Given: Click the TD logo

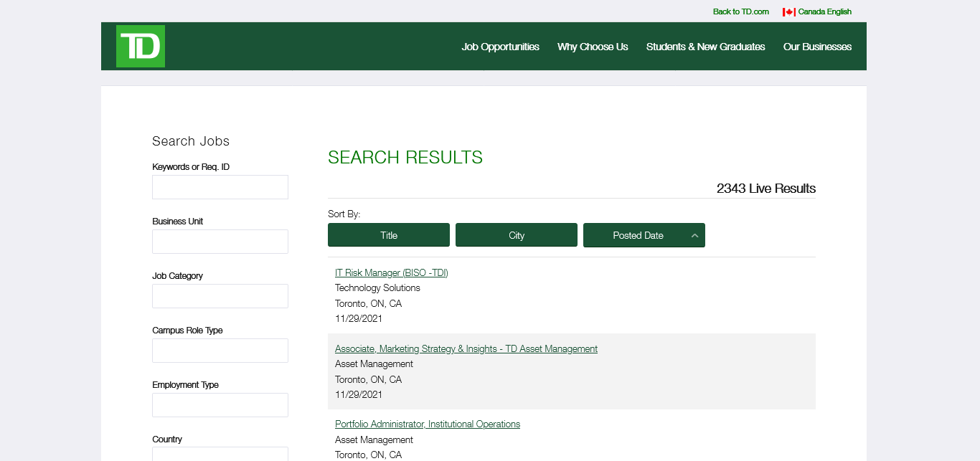Looking at the screenshot, I should (141, 47).
